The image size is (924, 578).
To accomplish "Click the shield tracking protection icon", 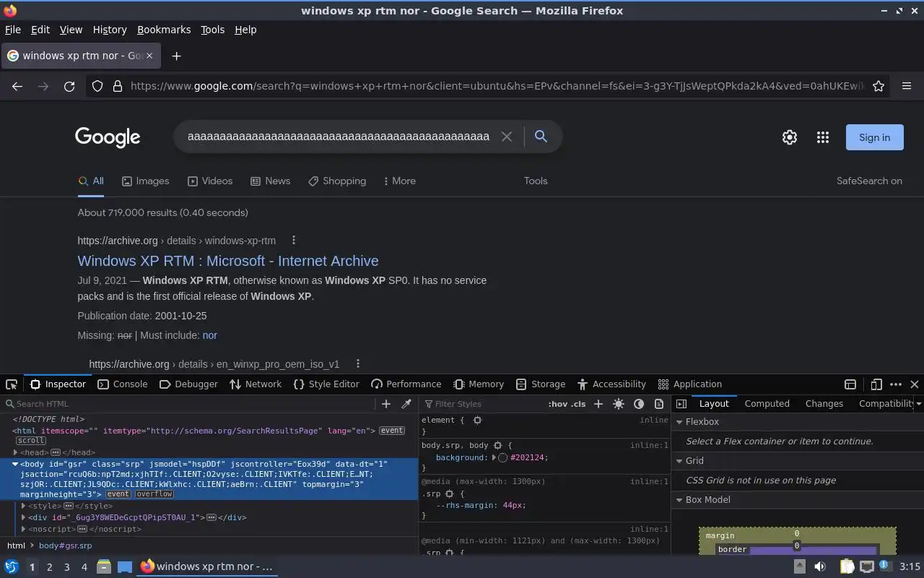I will tap(97, 86).
